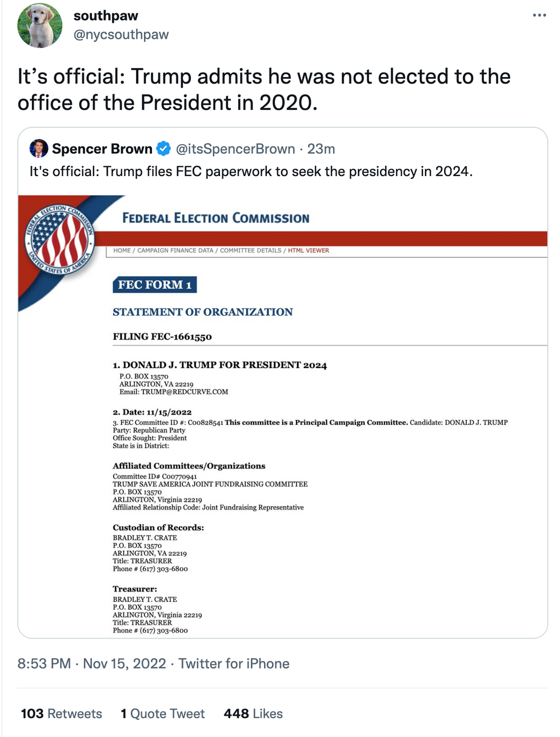This screenshot has height=737, width=560.
Task: Open the three-dot more options menu
Action: pyautogui.click(x=539, y=15)
